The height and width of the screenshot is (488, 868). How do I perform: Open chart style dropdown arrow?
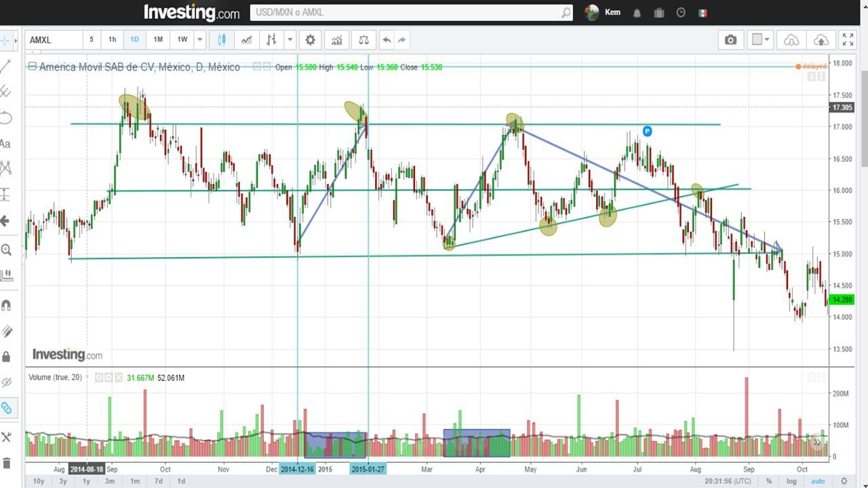click(x=290, y=40)
